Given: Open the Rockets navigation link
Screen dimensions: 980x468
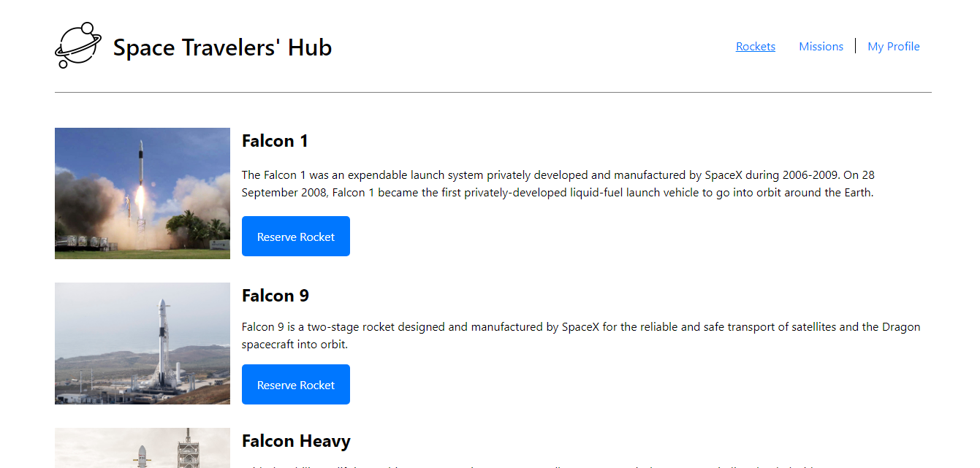Looking at the screenshot, I should (x=756, y=46).
